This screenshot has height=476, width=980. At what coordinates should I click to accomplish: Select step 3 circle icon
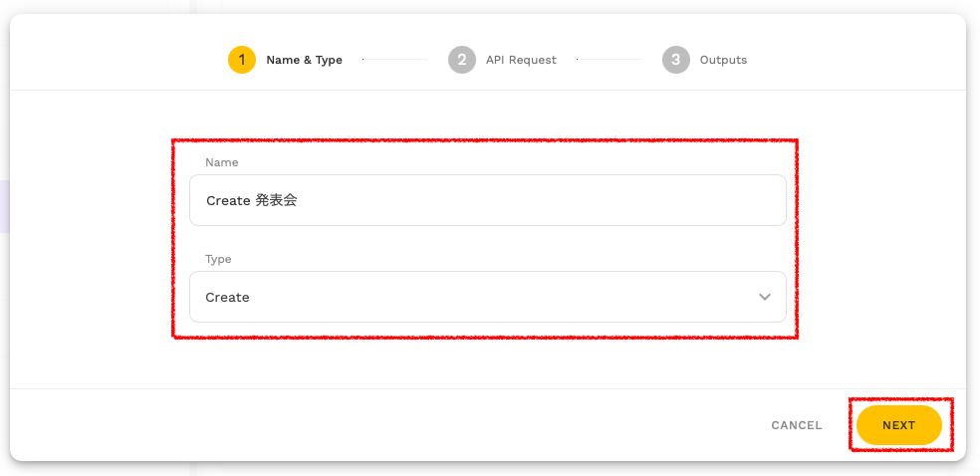[676, 60]
